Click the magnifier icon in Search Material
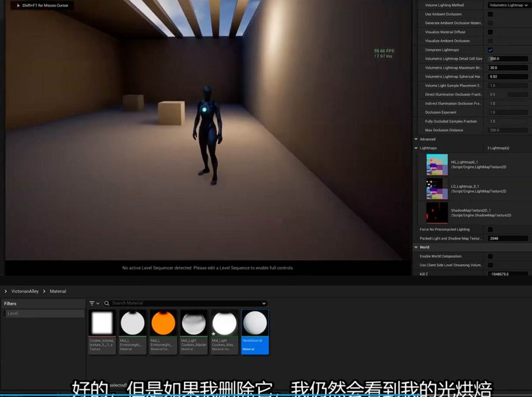Image resolution: width=532 pixels, height=397 pixels. pos(107,303)
